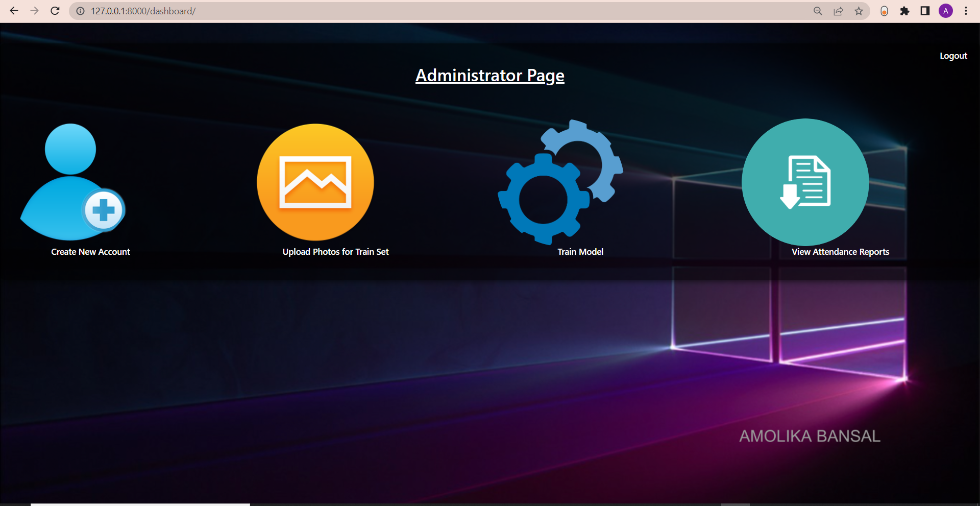
Task: Click the circular extension icon beside the puzzle icon
Action: pos(885,11)
